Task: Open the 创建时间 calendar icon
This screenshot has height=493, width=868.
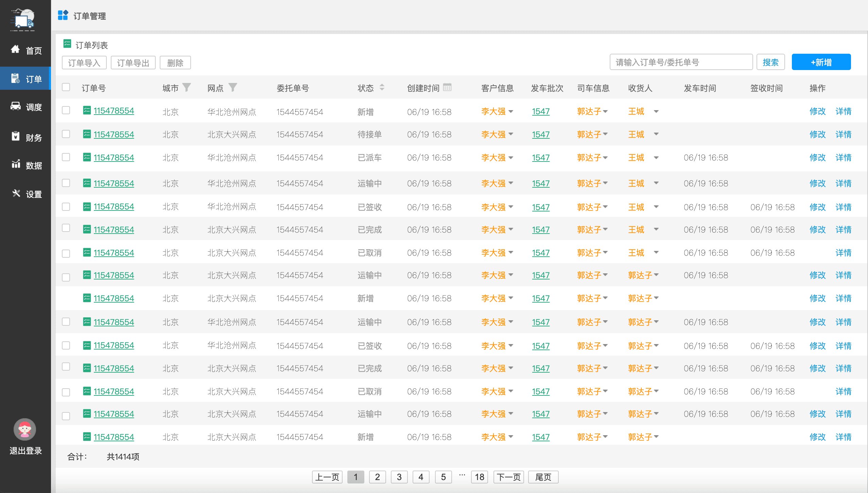Action: (447, 87)
